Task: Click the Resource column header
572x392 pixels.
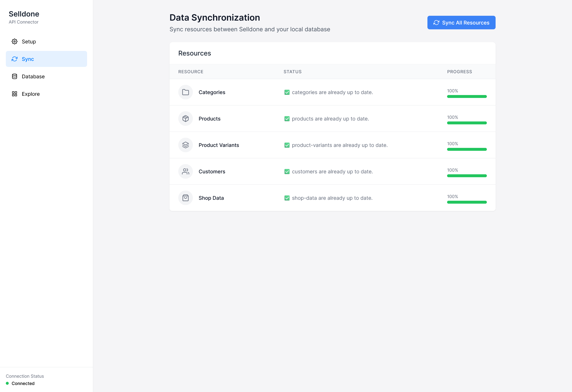Action: [x=191, y=72]
